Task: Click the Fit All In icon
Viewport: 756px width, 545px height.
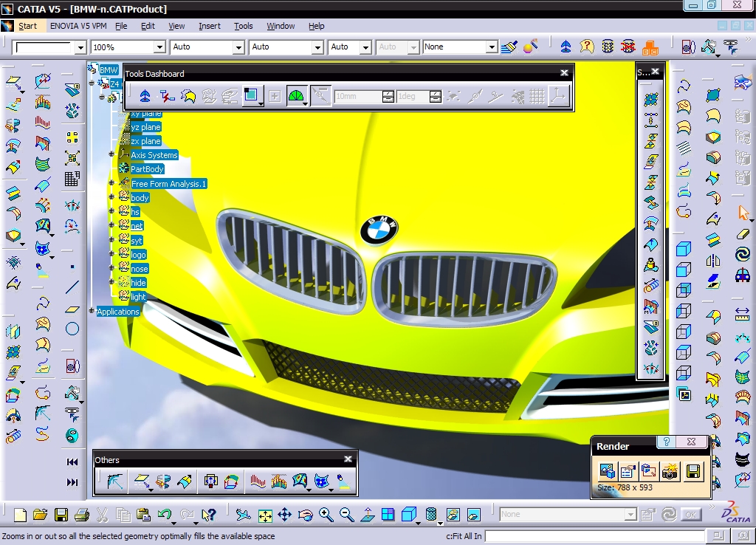Action: 265,515
